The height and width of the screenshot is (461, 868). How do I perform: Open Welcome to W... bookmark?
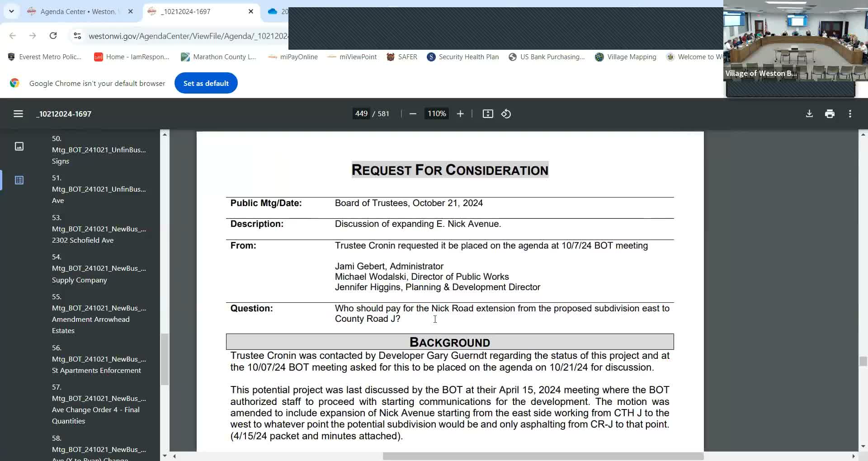click(695, 57)
